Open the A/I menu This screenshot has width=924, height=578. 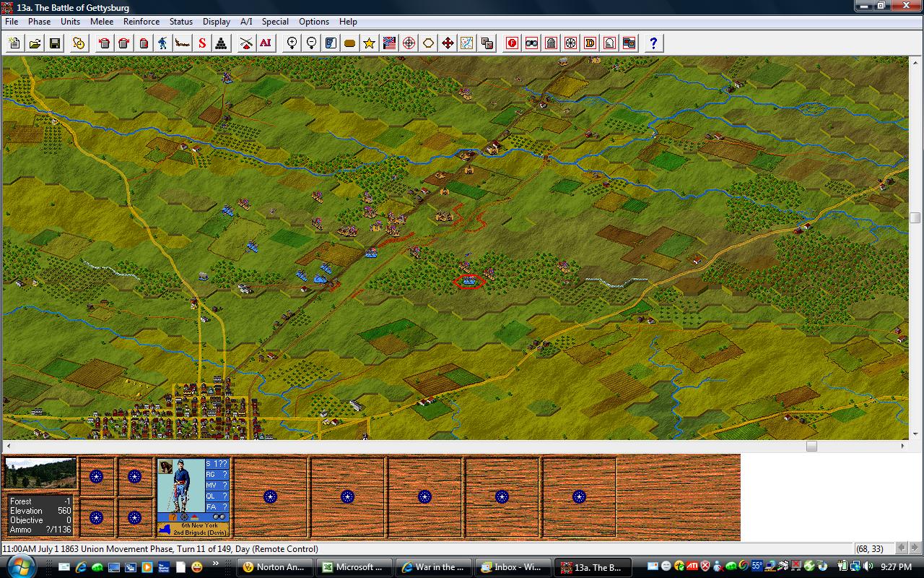[x=246, y=22]
